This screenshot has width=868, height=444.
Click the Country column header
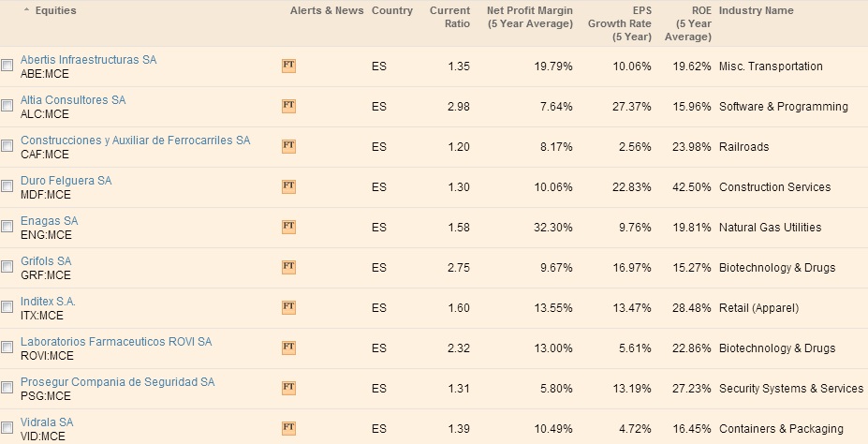pos(391,11)
